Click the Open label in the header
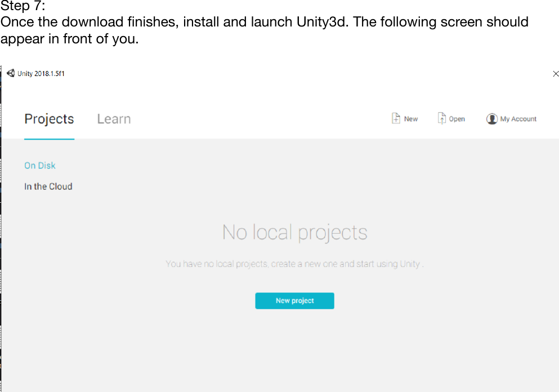This screenshot has width=559, height=392. pyautogui.click(x=457, y=119)
